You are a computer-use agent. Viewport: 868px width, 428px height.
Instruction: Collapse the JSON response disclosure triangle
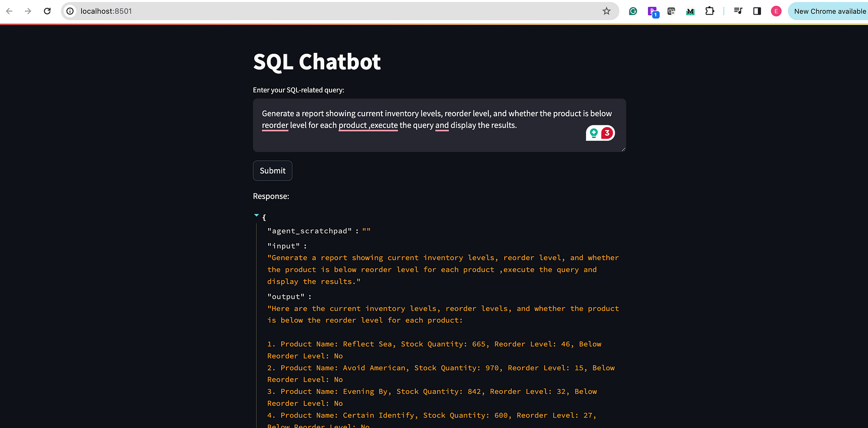click(256, 215)
